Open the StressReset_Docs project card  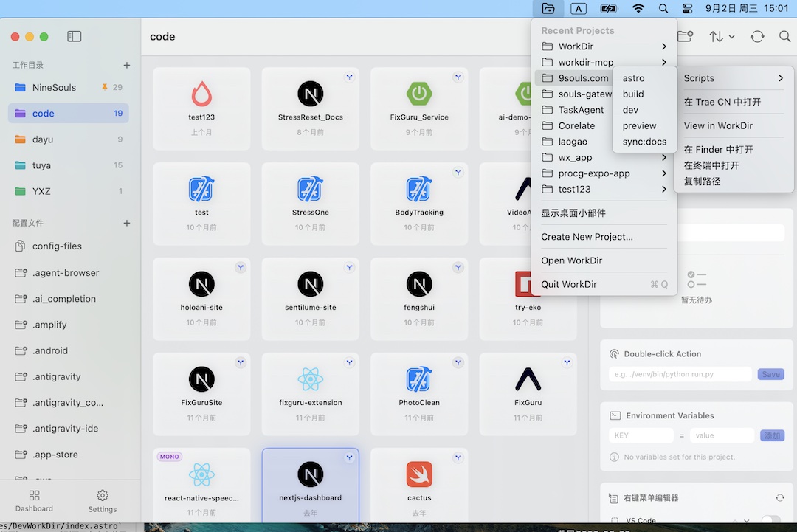tap(311, 108)
